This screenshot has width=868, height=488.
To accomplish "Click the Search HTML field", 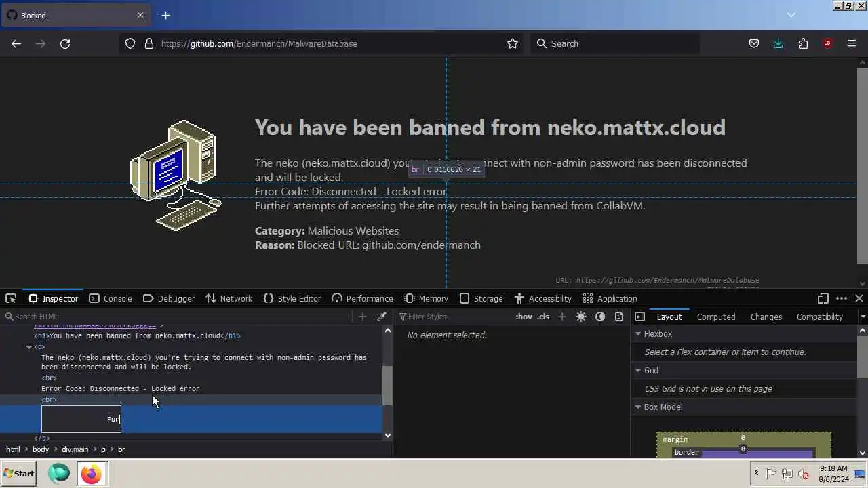I will pyautogui.click(x=176, y=317).
